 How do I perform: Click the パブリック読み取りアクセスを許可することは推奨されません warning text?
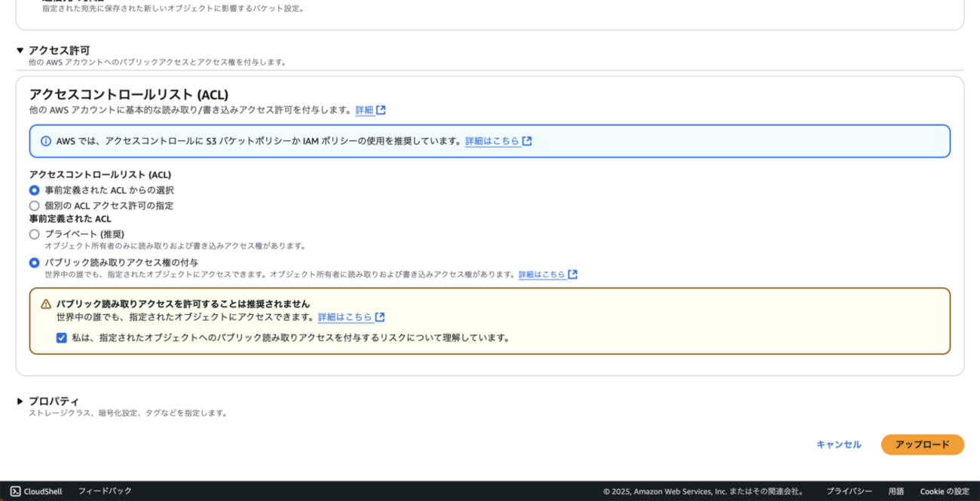[x=183, y=304]
